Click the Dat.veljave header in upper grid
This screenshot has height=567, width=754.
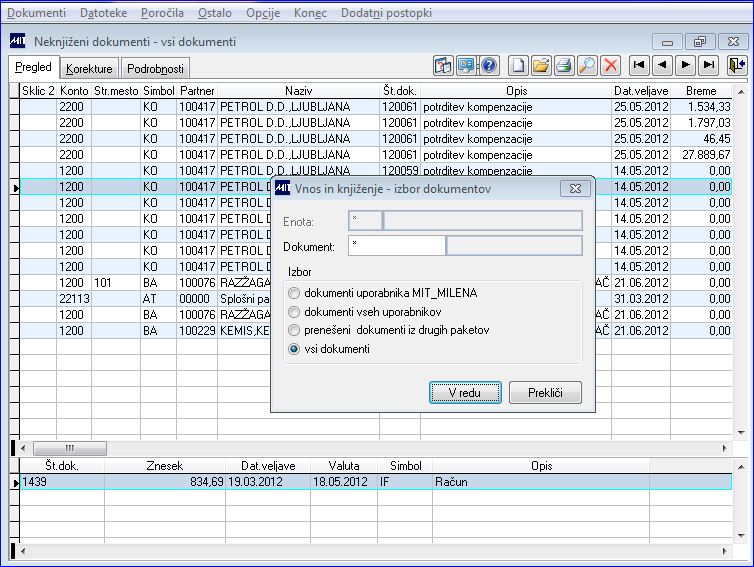641,91
